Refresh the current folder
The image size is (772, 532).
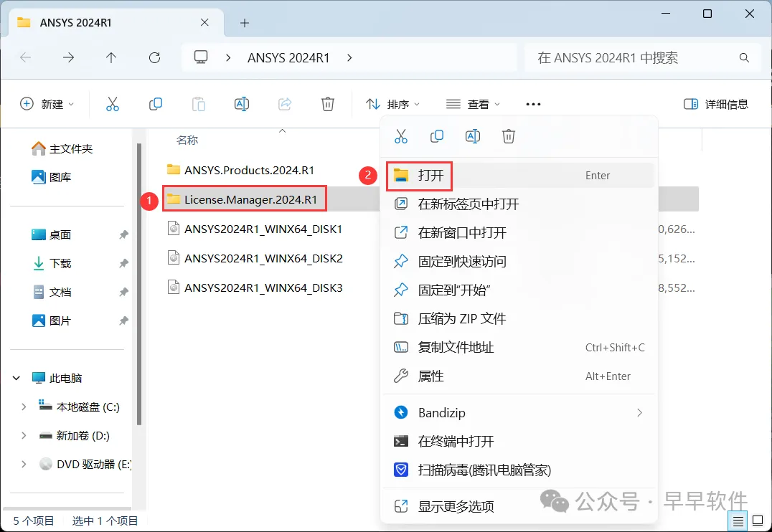click(154, 57)
